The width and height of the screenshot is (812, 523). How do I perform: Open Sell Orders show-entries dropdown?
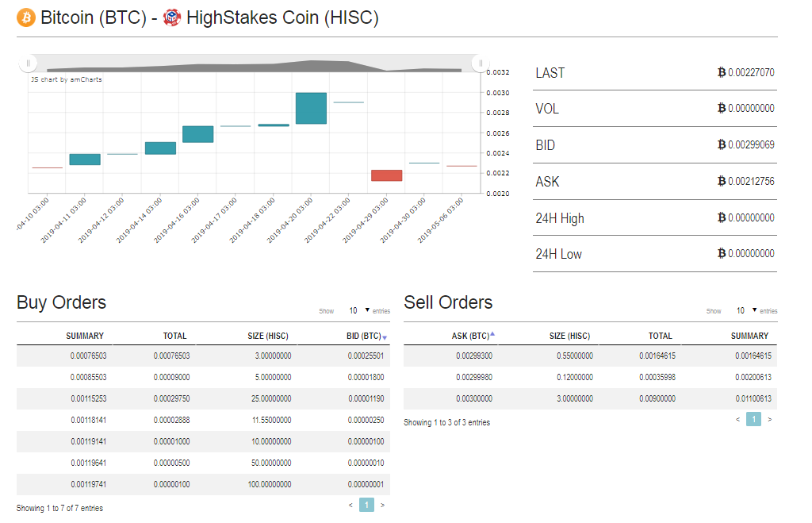coord(745,310)
